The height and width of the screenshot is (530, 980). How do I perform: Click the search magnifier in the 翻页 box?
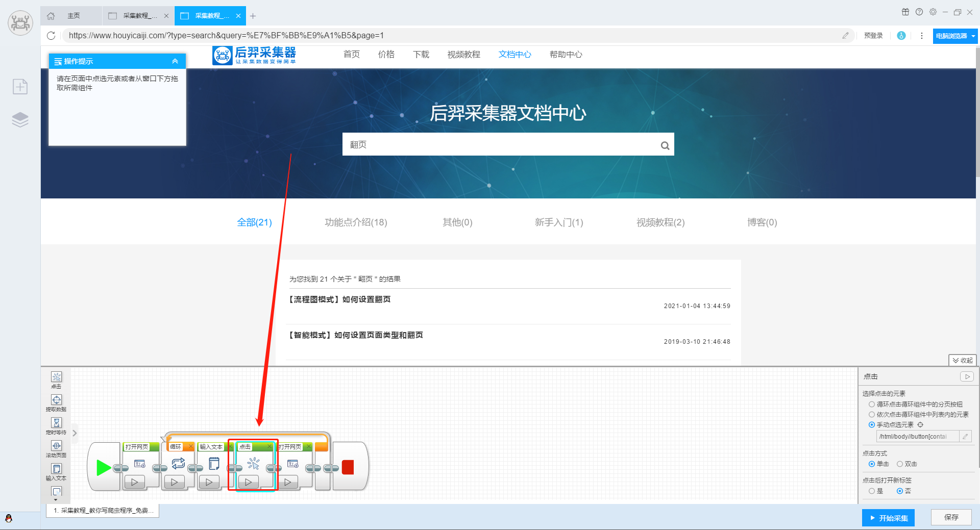[x=665, y=145]
